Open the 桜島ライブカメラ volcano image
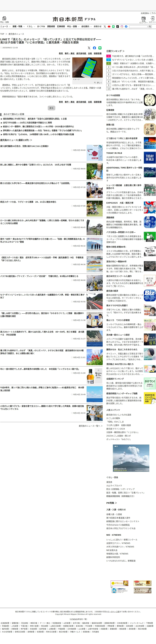The width and height of the screenshot is (156, 644). [x=131, y=458]
